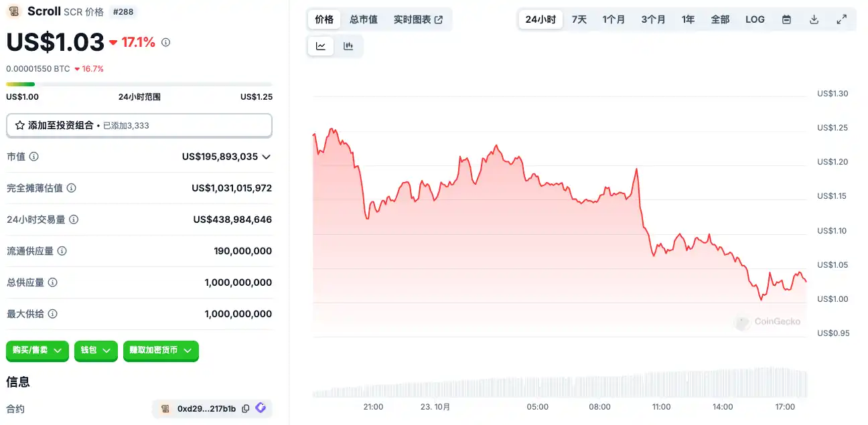Toggle LOG scale on chart

755,19
